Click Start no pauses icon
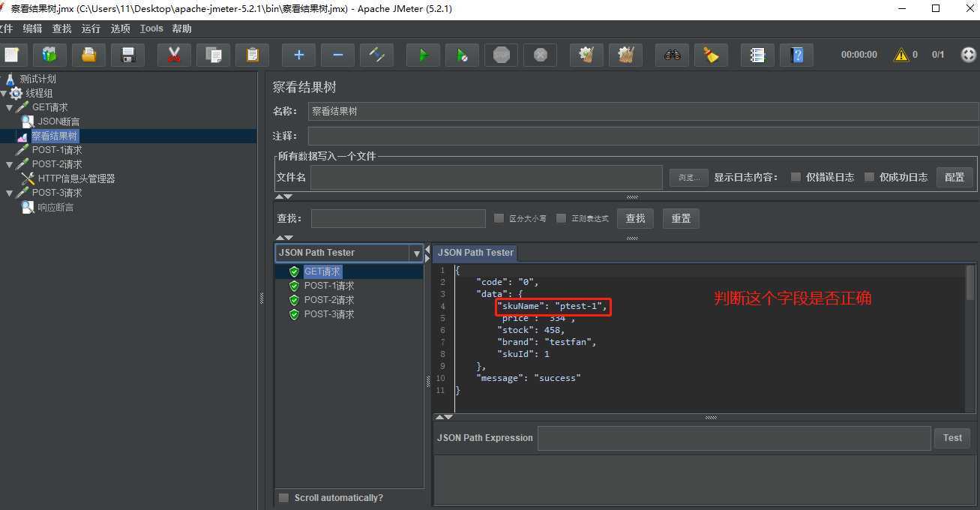Viewport: 980px width, 510px height. [x=462, y=55]
